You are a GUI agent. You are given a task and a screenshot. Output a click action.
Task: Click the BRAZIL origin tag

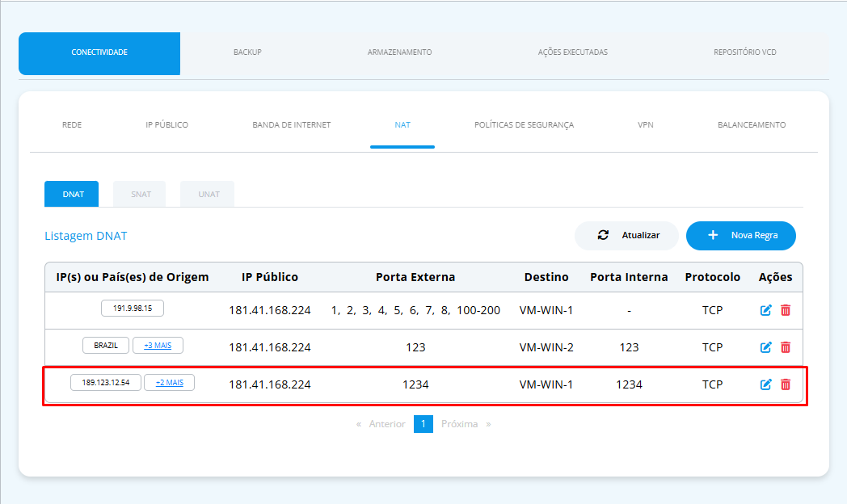click(x=106, y=346)
